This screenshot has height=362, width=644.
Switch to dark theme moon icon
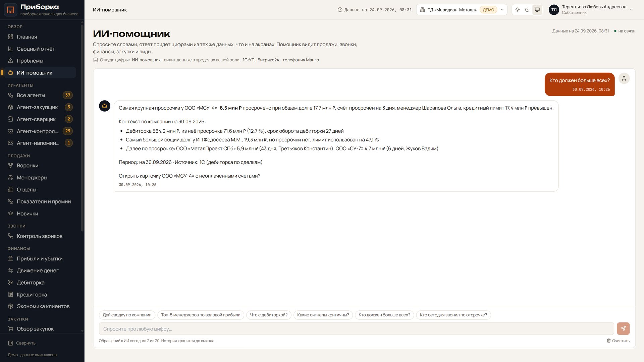(527, 10)
